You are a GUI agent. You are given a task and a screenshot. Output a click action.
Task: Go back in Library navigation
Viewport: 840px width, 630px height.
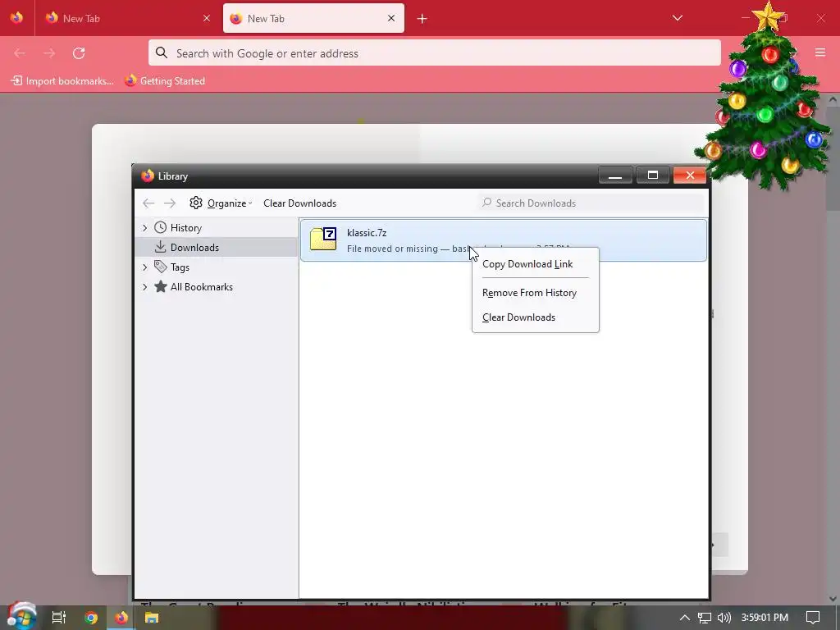pos(148,203)
